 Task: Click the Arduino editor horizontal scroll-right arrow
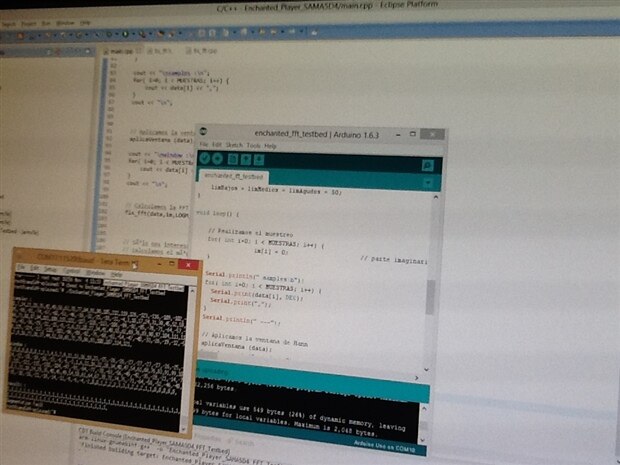(x=416, y=378)
